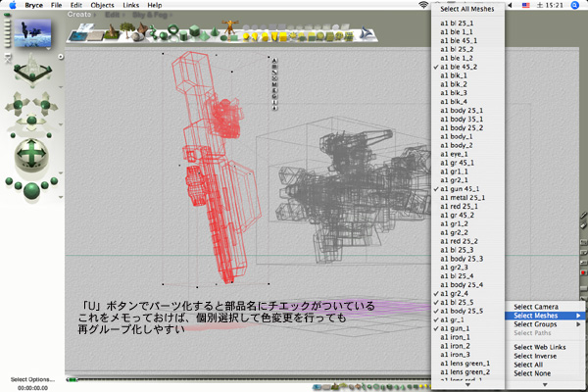The height and width of the screenshot is (392, 588).
Task: Click the Wi-Fi status icon in menu bar
Action: 423,5
